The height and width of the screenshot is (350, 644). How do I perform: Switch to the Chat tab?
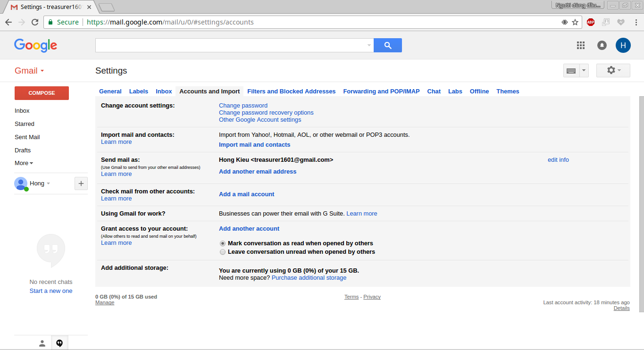pyautogui.click(x=434, y=92)
